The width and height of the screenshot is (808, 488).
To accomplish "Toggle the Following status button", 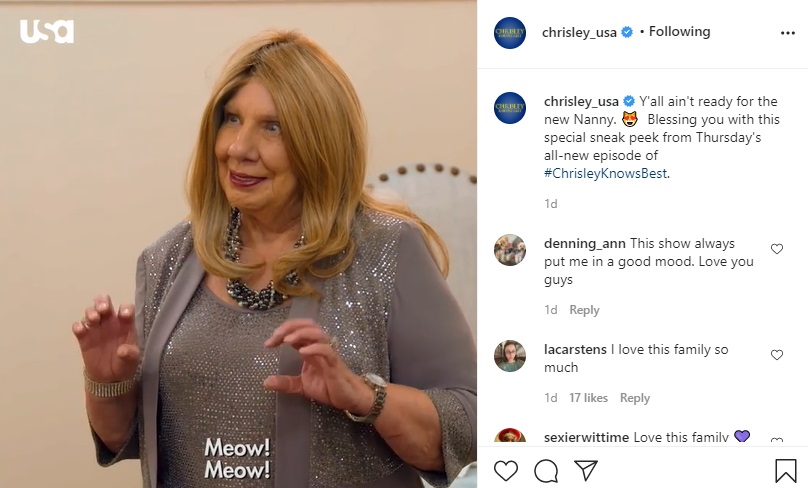I will point(679,32).
